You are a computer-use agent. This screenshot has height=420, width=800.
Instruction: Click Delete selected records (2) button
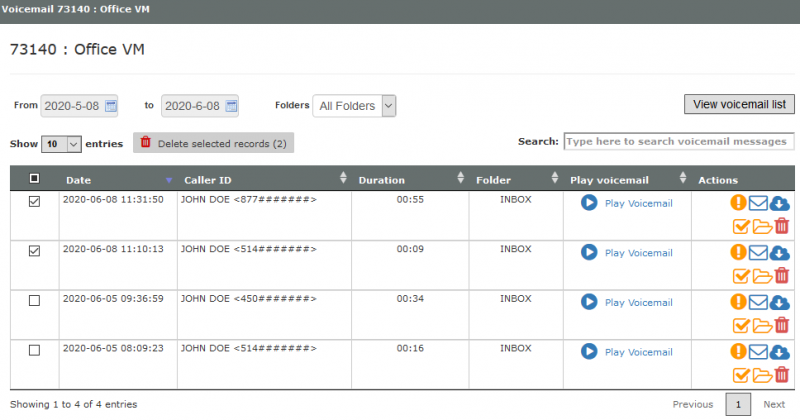tap(213, 143)
